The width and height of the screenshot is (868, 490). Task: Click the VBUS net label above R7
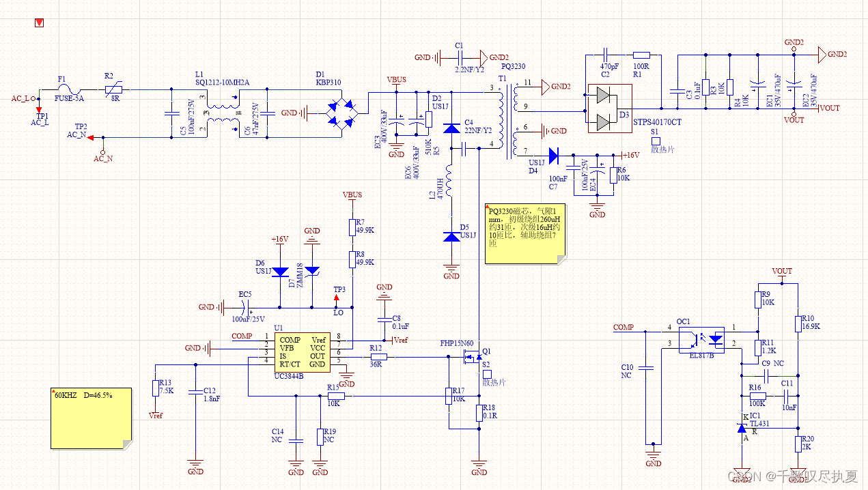[x=352, y=194]
